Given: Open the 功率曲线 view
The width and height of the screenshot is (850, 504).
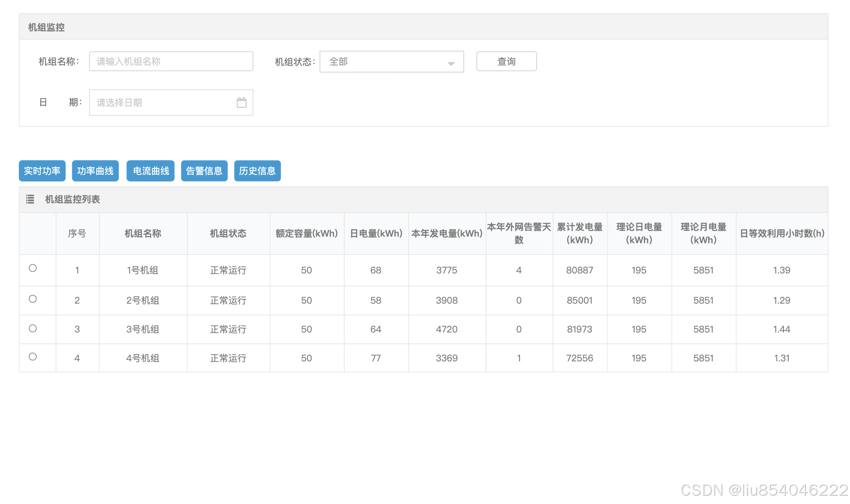Looking at the screenshot, I should (95, 171).
